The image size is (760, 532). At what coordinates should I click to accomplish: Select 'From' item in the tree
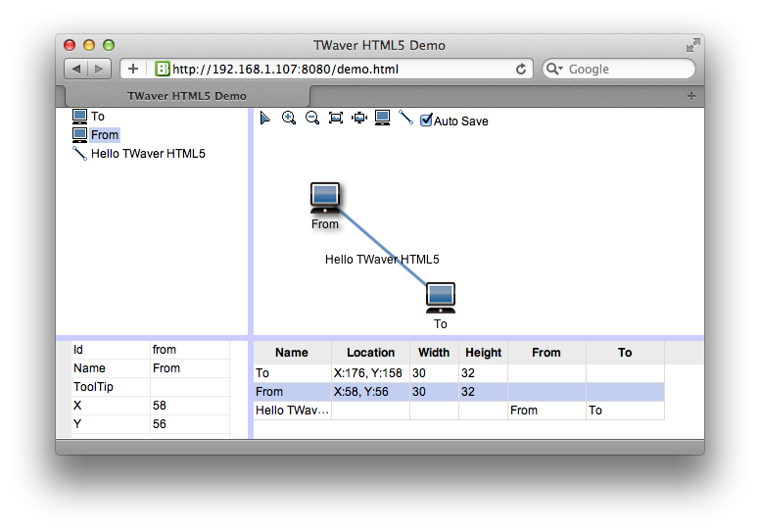click(x=105, y=135)
